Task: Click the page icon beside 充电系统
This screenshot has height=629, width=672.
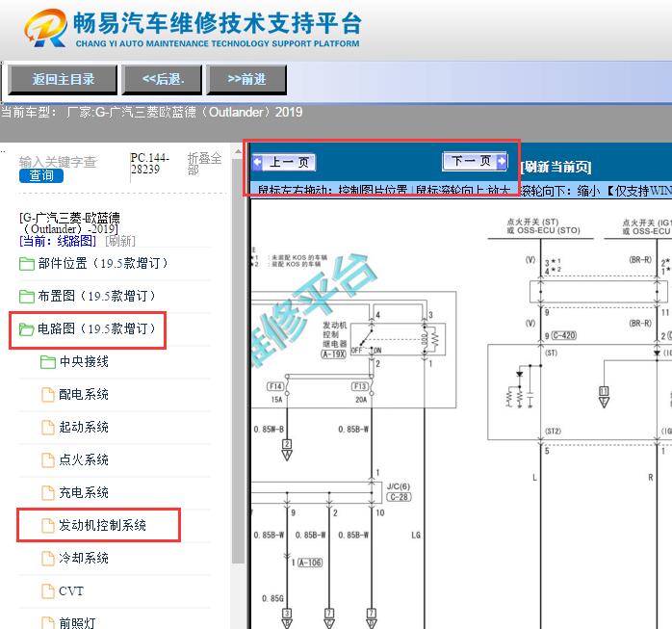Action: pos(48,492)
